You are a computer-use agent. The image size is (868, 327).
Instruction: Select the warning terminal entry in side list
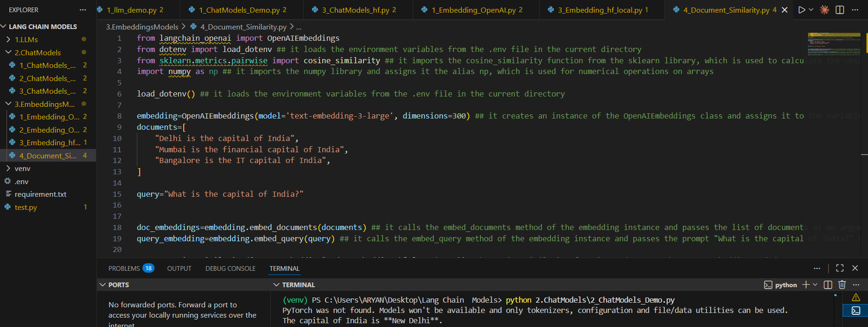(x=855, y=297)
